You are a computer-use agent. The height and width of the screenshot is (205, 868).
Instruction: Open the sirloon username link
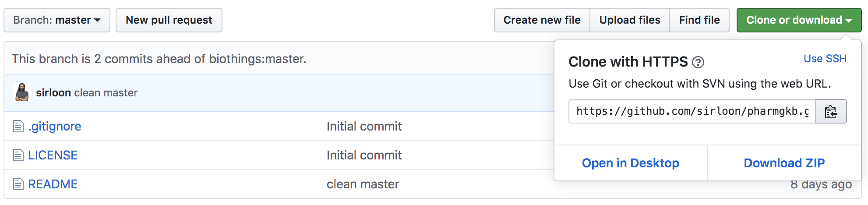click(x=53, y=93)
